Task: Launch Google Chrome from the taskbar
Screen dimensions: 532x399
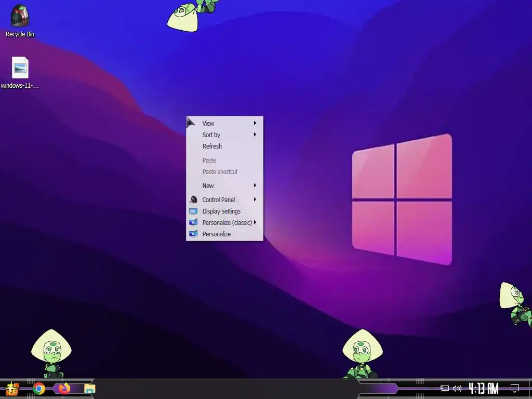Action: click(x=39, y=389)
